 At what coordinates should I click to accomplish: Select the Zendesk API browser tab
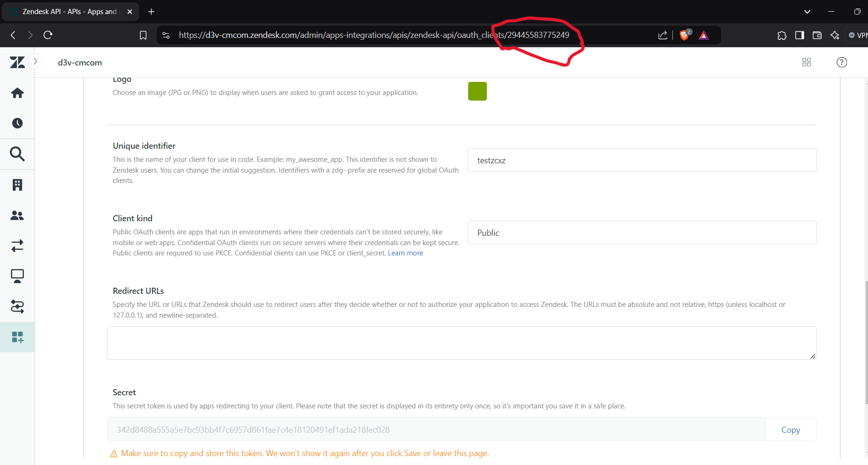(x=70, y=12)
